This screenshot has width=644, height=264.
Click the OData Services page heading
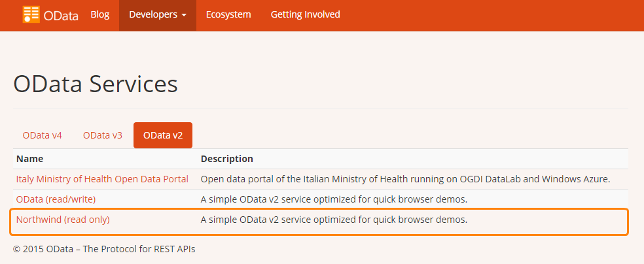[x=96, y=84]
